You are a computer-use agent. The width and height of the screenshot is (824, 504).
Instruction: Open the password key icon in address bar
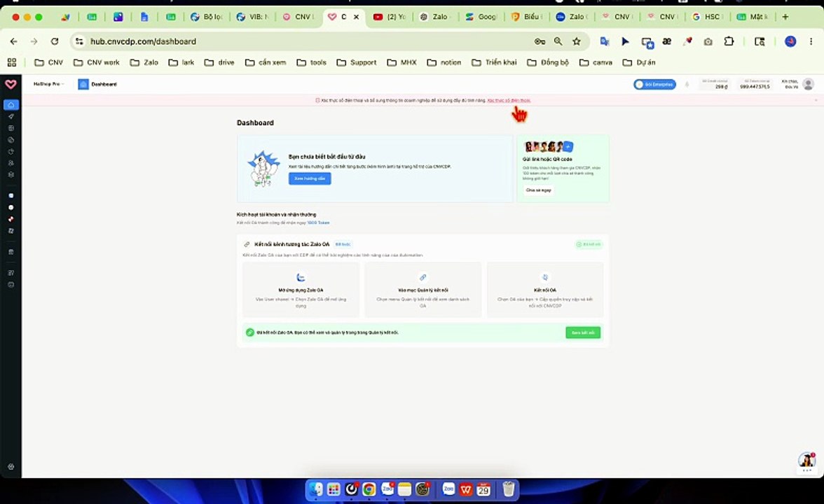point(540,41)
